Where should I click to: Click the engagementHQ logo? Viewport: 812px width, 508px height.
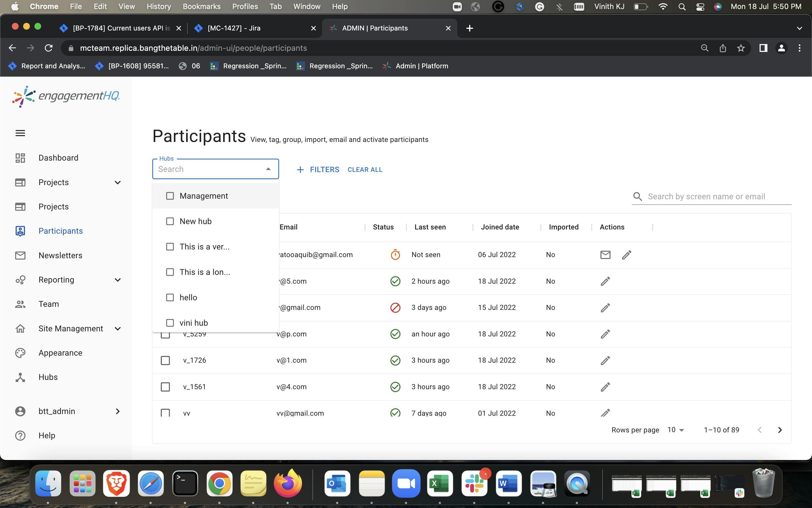coord(66,97)
